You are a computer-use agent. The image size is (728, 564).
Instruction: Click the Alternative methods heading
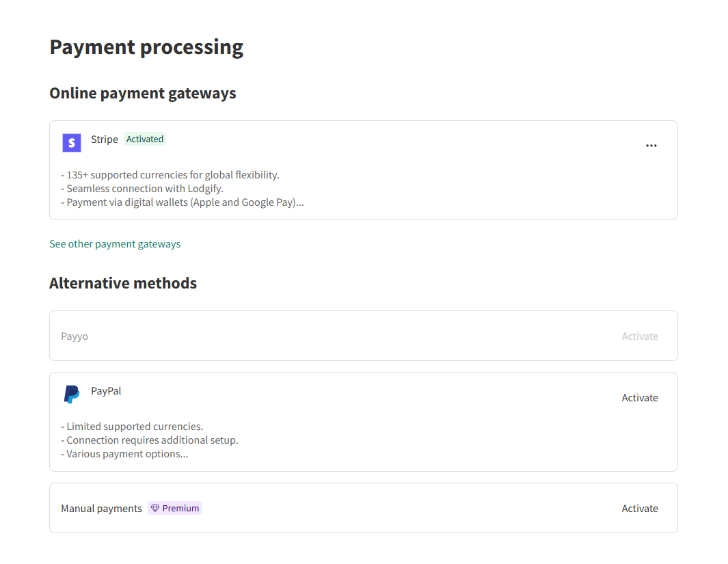(123, 282)
